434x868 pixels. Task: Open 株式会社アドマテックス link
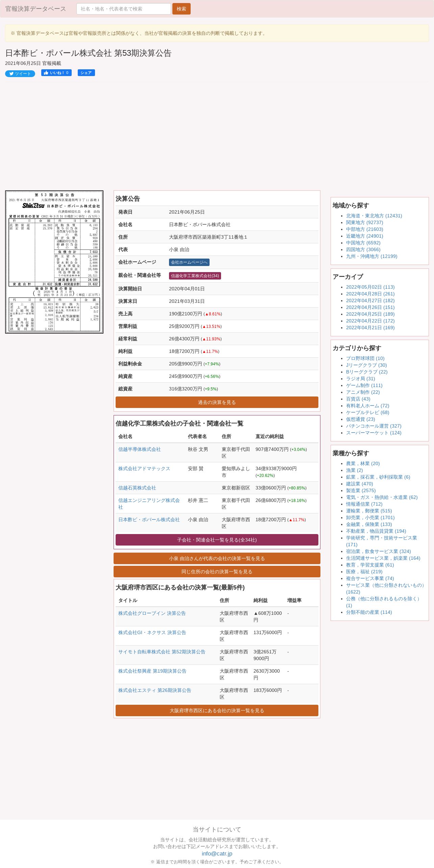(x=144, y=468)
